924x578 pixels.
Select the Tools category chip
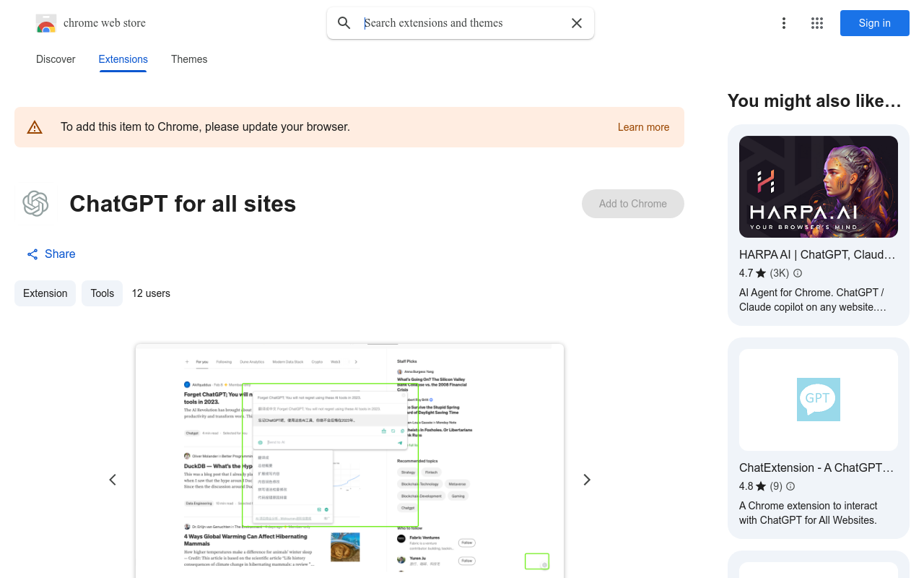(x=102, y=293)
